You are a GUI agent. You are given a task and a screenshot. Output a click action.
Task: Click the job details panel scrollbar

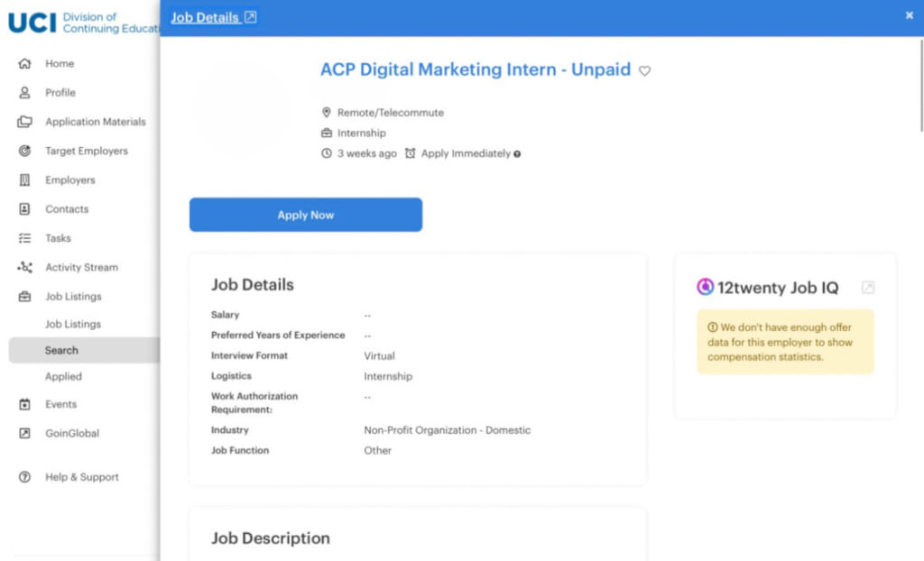(921, 86)
